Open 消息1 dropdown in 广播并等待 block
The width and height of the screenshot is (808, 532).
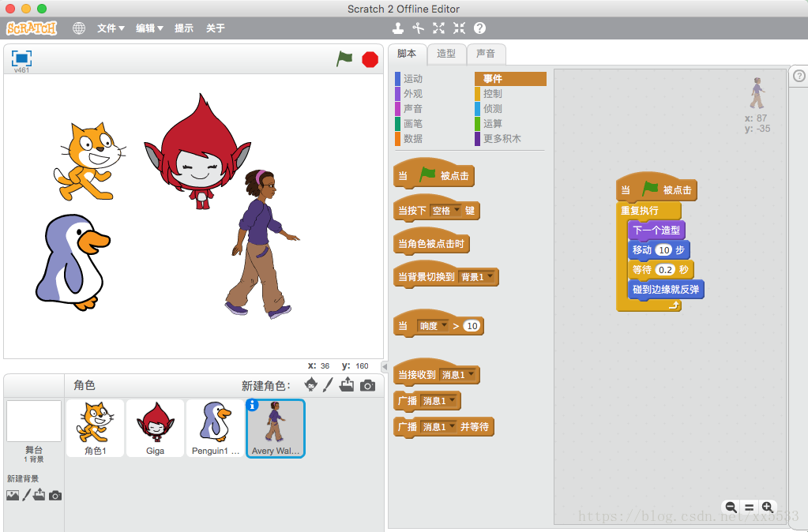click(439, 427)
